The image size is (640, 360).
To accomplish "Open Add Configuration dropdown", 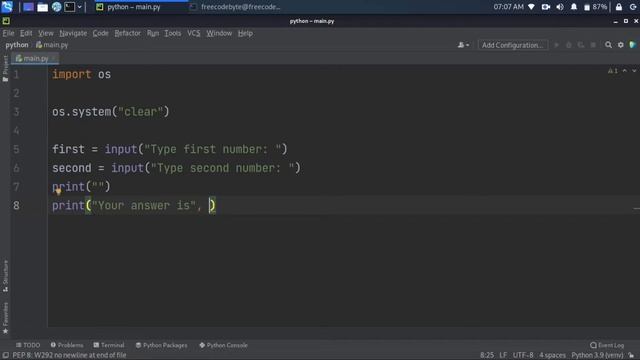I will click(x=512, y=45).
